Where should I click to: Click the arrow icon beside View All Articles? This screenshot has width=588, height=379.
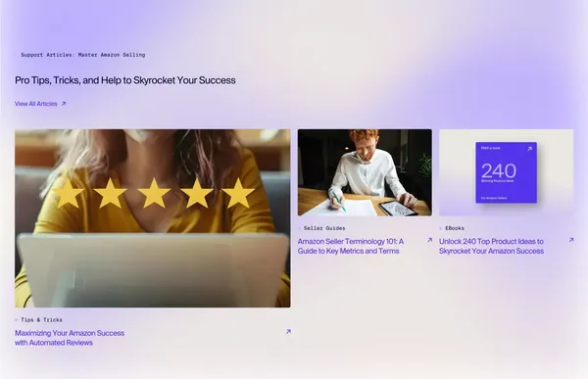coord(64,104)
